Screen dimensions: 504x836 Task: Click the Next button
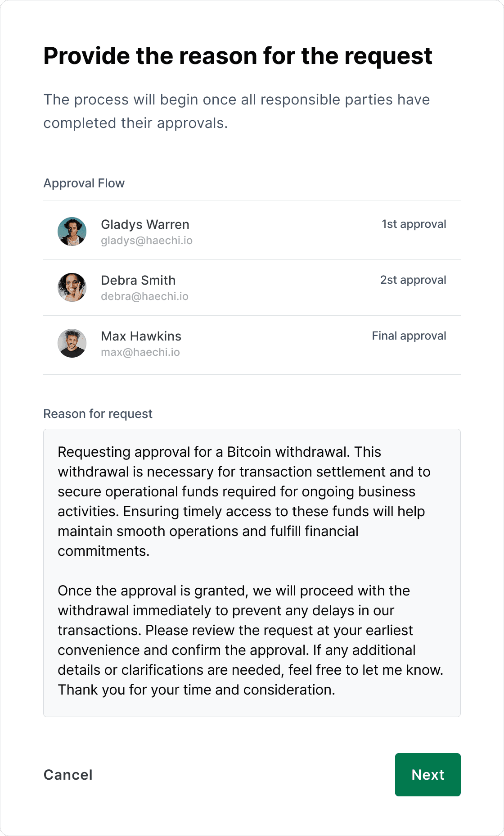(428, 775)
